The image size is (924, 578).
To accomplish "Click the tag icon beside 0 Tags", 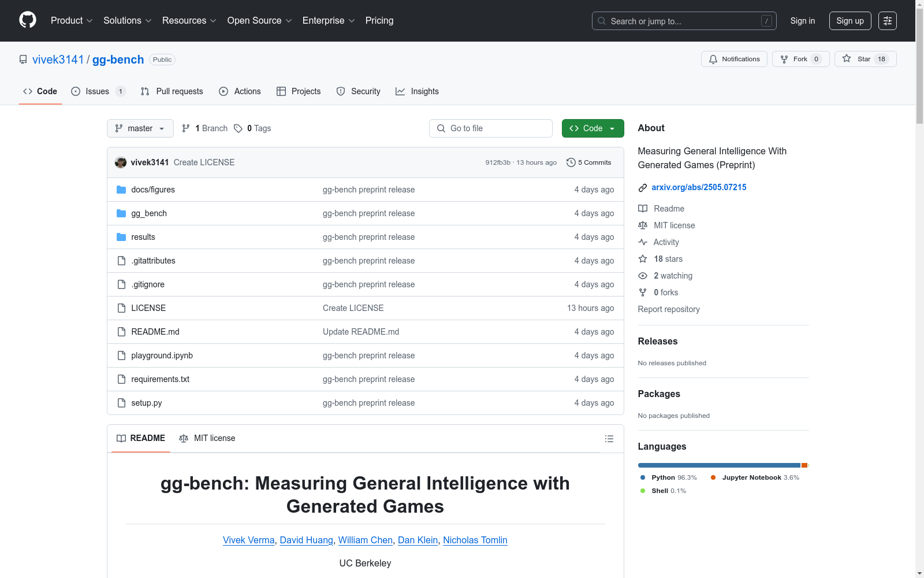I will (x=238, y=128).
